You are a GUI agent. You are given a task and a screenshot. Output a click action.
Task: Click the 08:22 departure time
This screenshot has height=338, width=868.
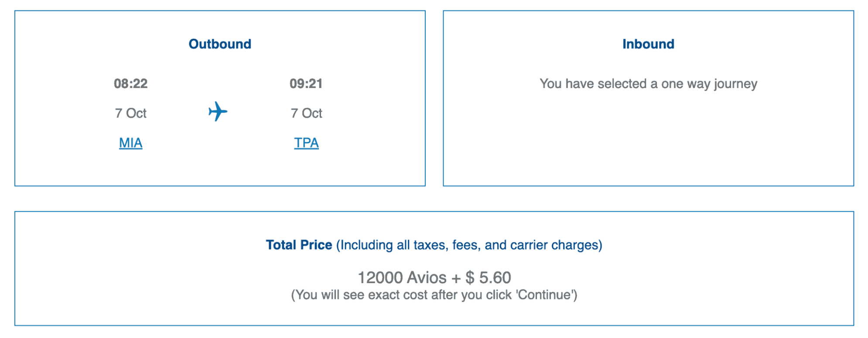point(130,84)
